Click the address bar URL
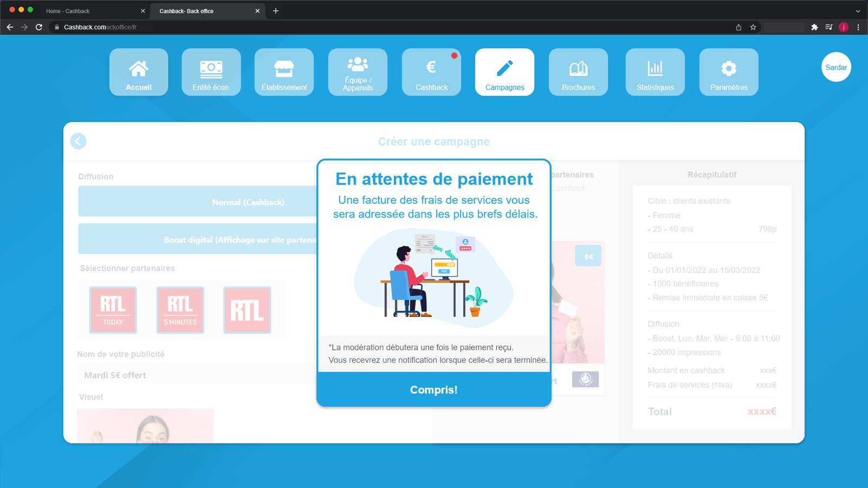 click(100, 27)
